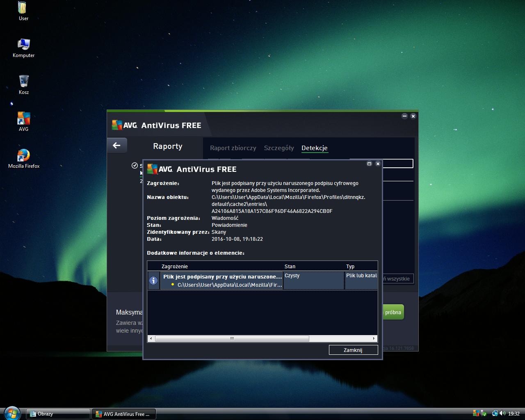Close the main AVG AntiVirus window
The width and height of the screenshot is (525, 420).
pos(413,116)
